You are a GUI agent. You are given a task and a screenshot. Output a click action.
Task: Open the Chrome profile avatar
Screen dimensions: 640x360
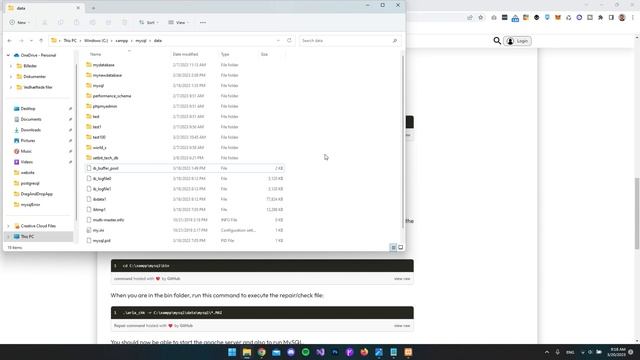(x=622, y=18)
